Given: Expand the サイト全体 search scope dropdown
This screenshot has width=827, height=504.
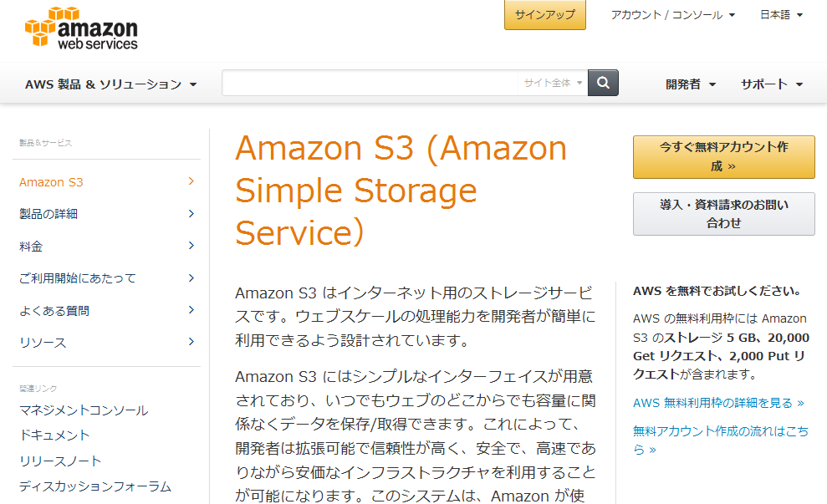Looking at the screenshot, I should point(554,83).
